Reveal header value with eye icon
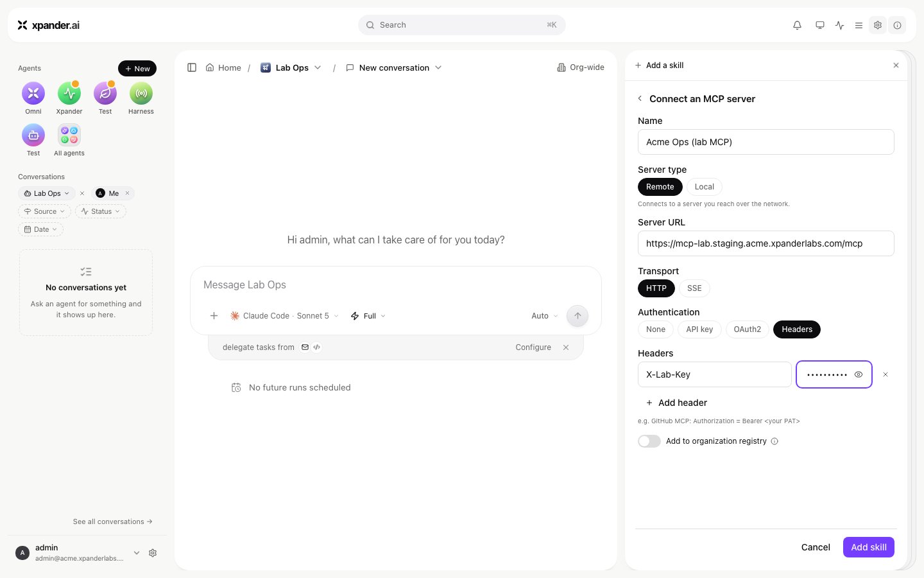Screen dimensions: 924x578 [x=859, y=374]
